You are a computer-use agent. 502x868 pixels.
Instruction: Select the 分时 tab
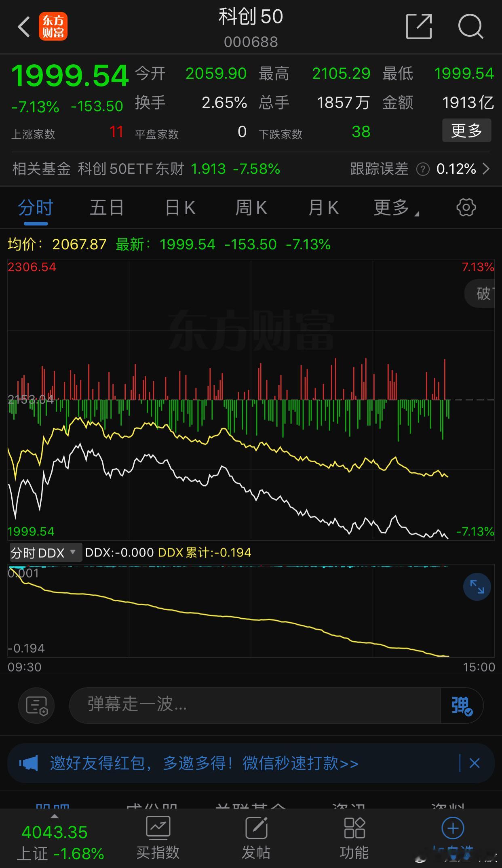[x=36, y=207]
